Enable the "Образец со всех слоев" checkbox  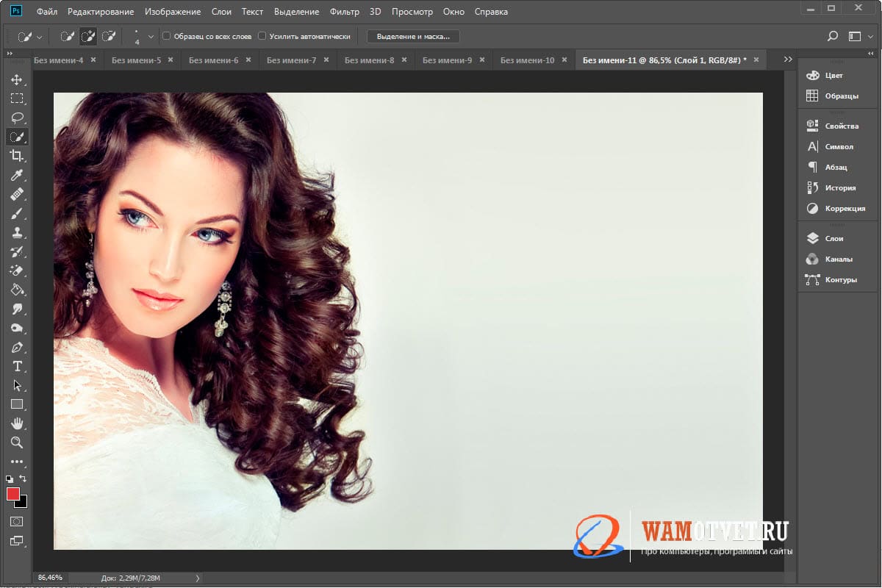(167, 36)
